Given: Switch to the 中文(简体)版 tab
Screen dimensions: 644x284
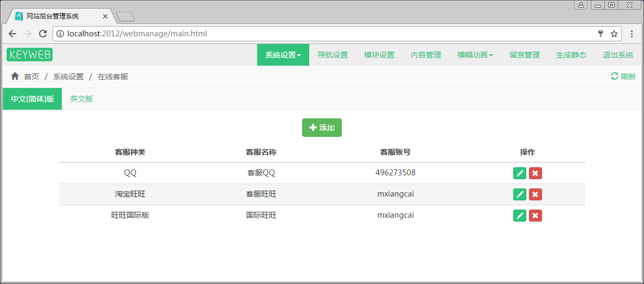Looking at the screenshot, I should pos(33,99).
